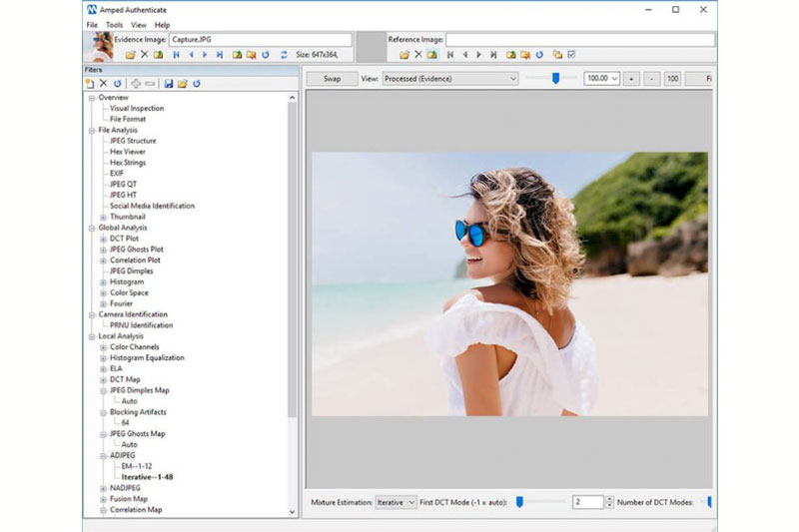
Task: Expand the DCT Plot node
Action: tap(104, 239)
